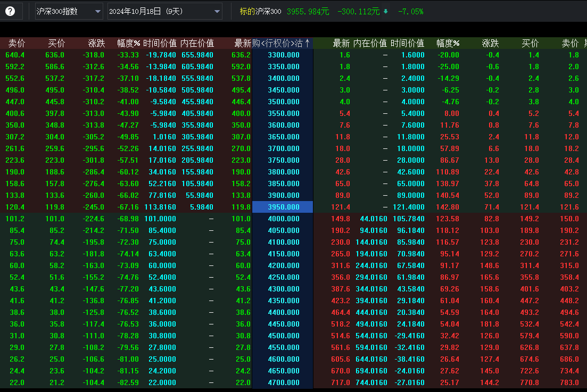Click the 标的沪深300 underlying label
The width and height of the screenshot is (587, 392).
pyautogui.click(x=260, y=11)
